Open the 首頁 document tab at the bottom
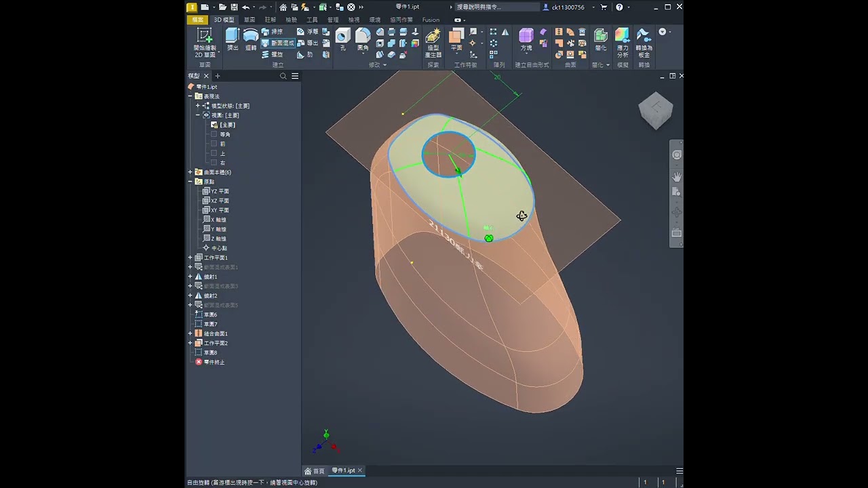Screen dimensions: 868x488 pos(315,470)
